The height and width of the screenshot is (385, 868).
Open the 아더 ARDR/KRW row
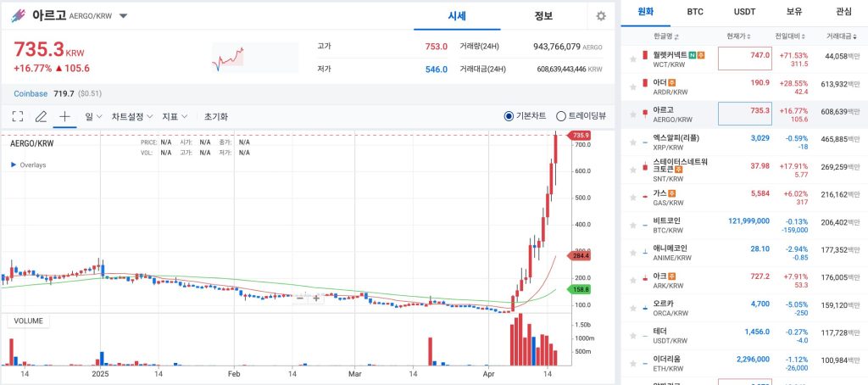744,87
